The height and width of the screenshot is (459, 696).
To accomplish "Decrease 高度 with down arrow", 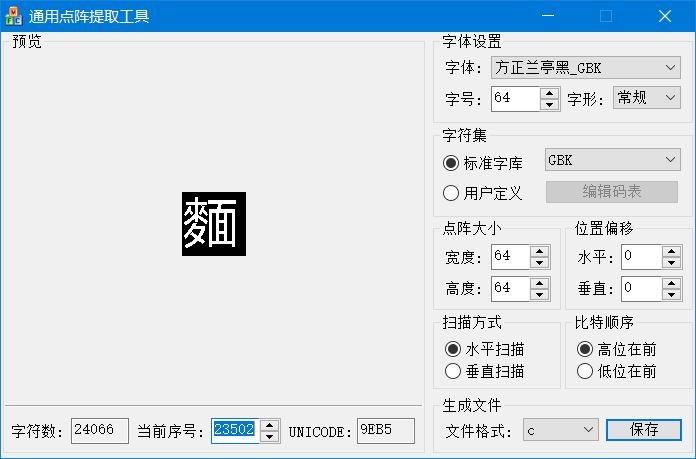I will tap(540, 294).
